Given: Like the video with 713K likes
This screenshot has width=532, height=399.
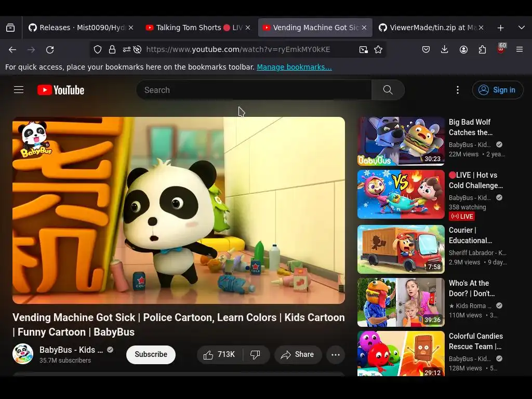Looking at the screenshot, I should tap(220, 354).
